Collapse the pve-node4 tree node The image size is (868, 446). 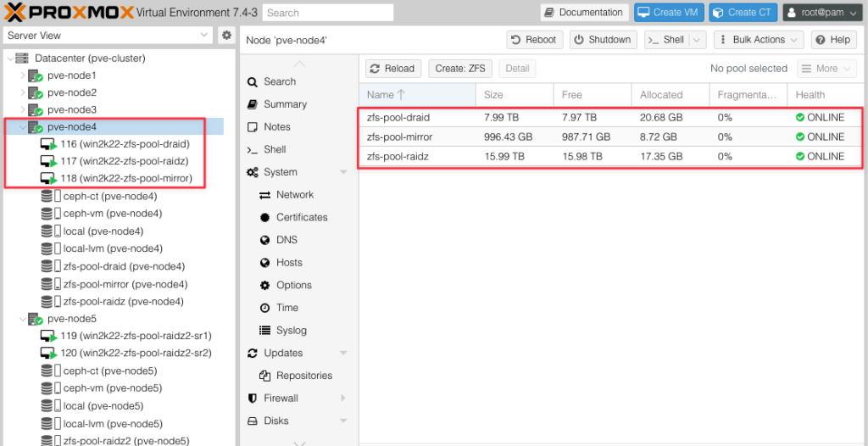click(23, 127)
